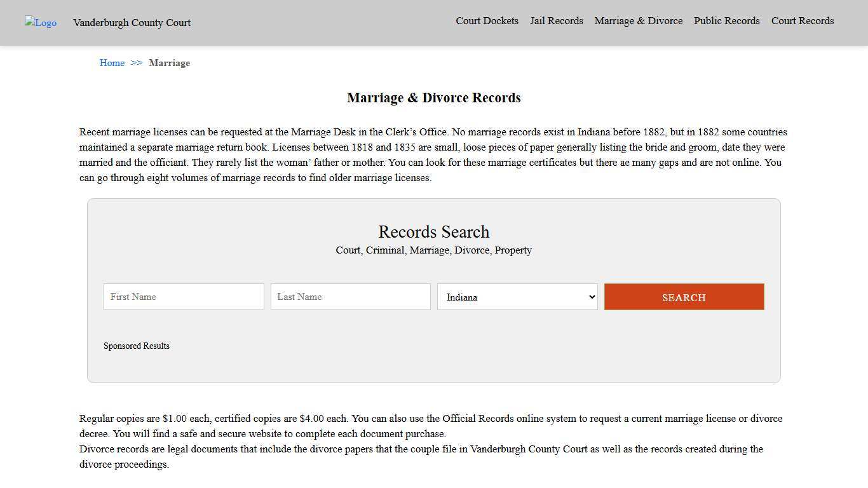
Task: Select the Marriage & Divorce navigation item
Action: coord(638,20)
